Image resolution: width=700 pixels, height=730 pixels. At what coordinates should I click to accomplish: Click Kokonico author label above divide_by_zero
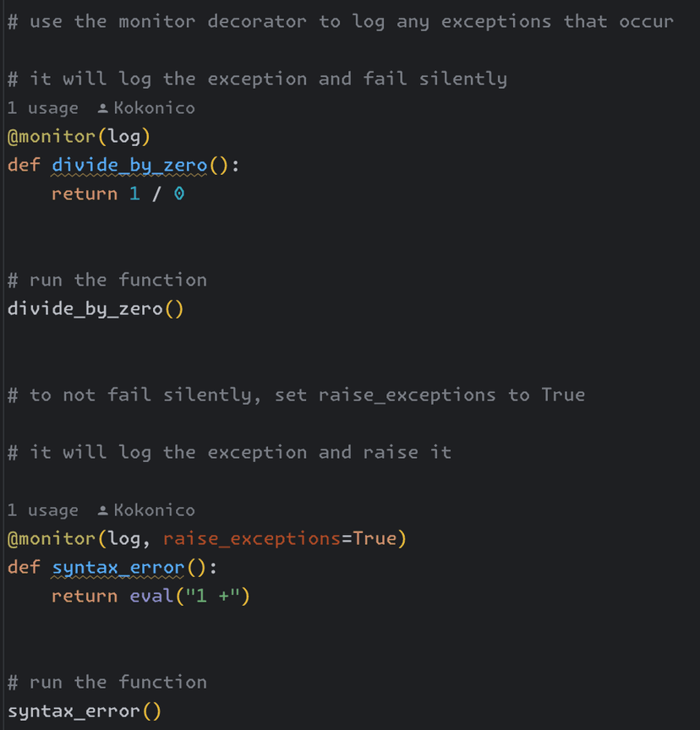[x=154, y=108]
